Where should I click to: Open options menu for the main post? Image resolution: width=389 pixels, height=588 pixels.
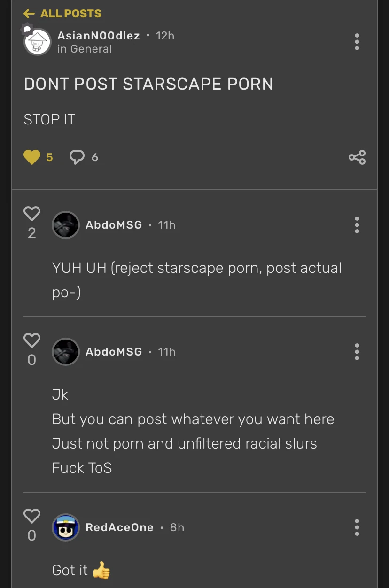coord(357,42)
